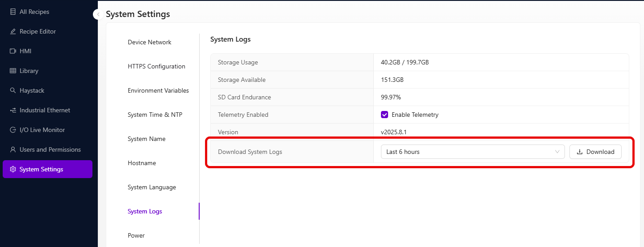Viewport: 644px width, 247px height.
Task: Switch to HTTPS Configuration tab
Action: [x=156, y=66]
